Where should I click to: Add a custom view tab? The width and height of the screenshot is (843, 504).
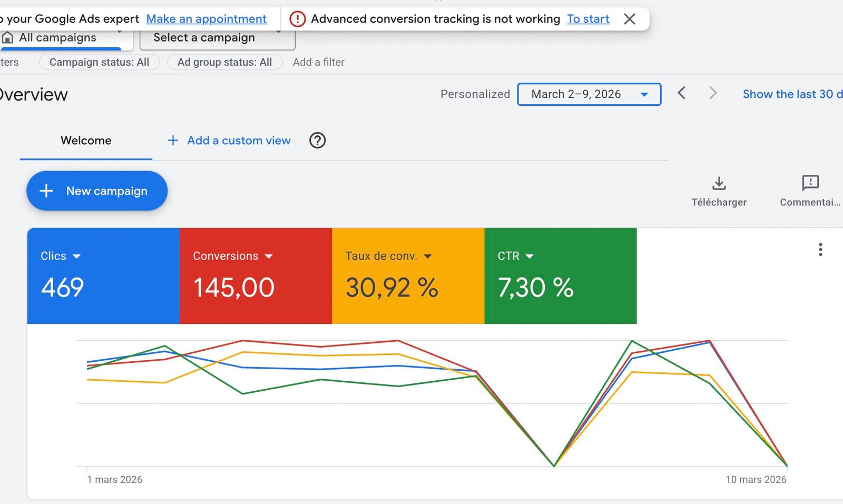tap(229, 141)
